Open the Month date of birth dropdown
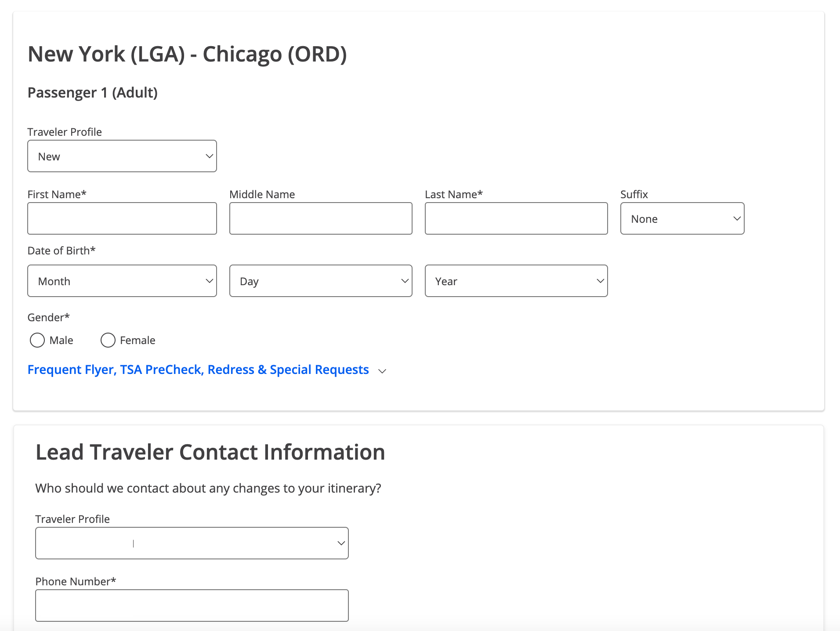The image size is (840, 631). click(122, 281)
